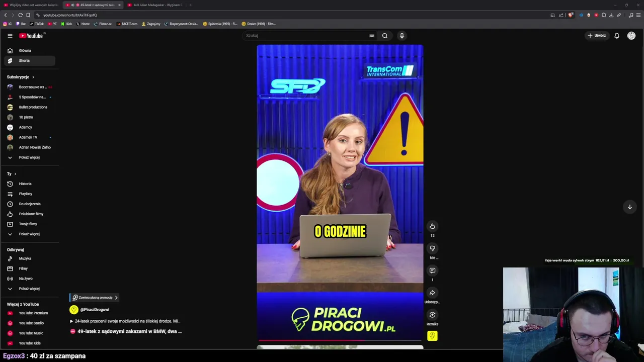Open YouTube notifications bell
Screen dimensions: 644x362
point(617,36)
